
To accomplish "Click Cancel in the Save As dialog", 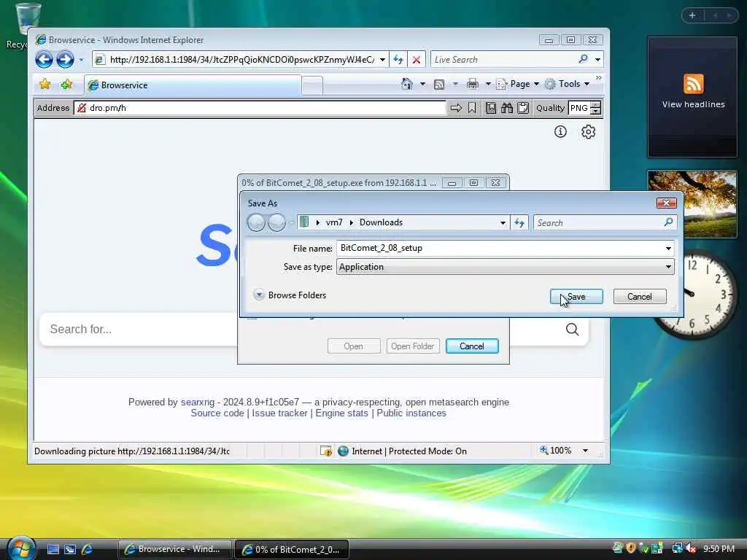I will (x=639, y=297).
